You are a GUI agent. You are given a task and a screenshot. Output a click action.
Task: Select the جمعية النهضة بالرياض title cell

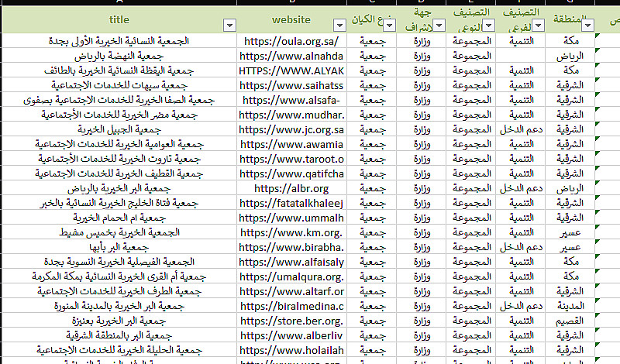click(x=119, y=56)
